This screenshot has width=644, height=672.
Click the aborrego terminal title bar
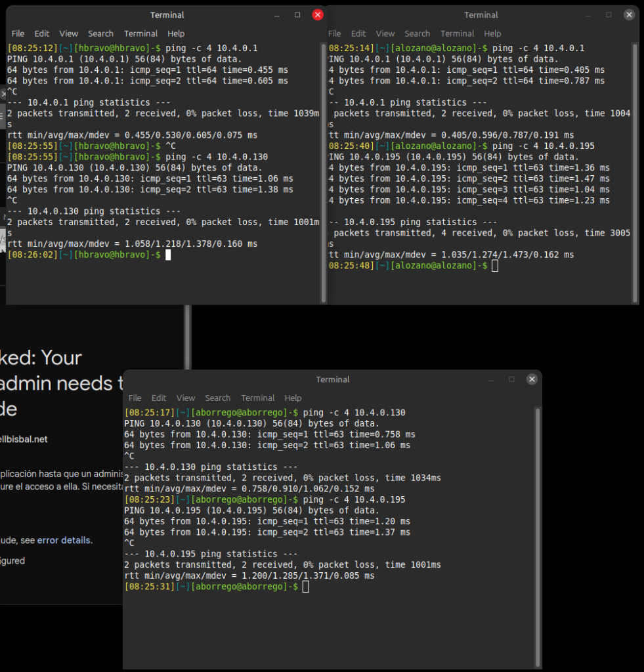333,379
